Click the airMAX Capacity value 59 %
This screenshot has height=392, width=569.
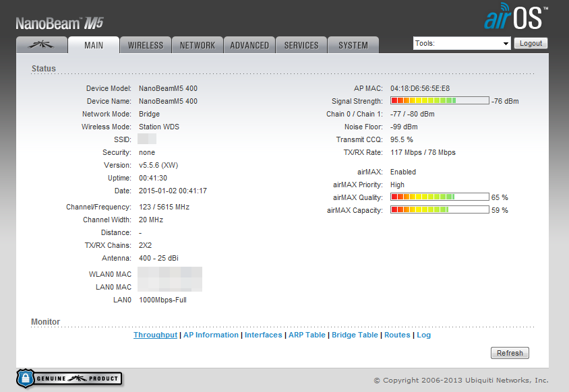[x=500, y=210]
